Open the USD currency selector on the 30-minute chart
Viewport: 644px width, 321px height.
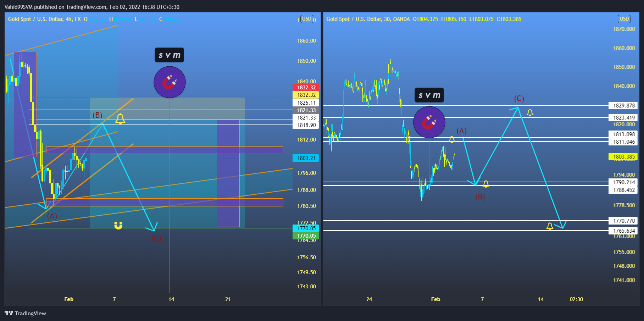pos(624,19)
